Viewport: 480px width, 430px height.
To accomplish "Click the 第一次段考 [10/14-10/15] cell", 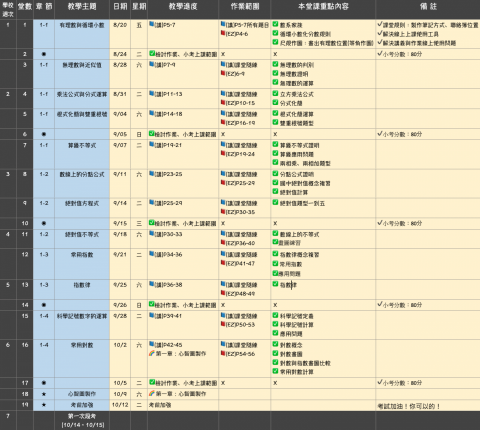I will [82, 420].
